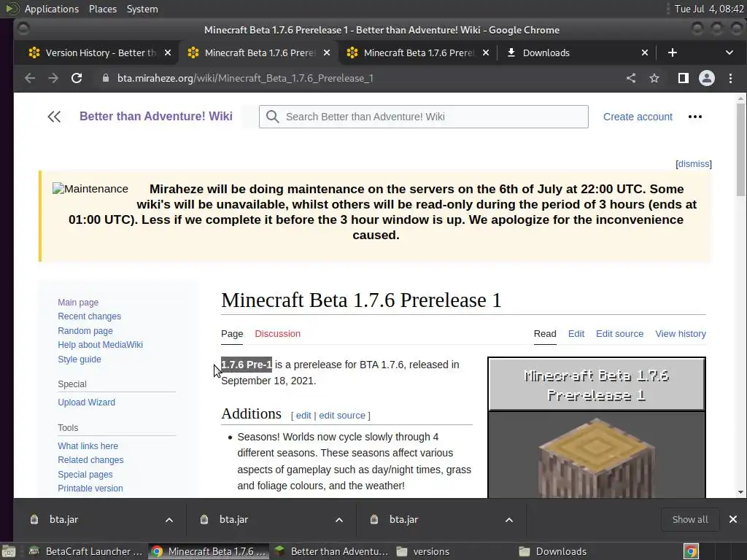Open a new tab with the plus button
The height and width of the screenshot is (560, 747).
(672, 52)
